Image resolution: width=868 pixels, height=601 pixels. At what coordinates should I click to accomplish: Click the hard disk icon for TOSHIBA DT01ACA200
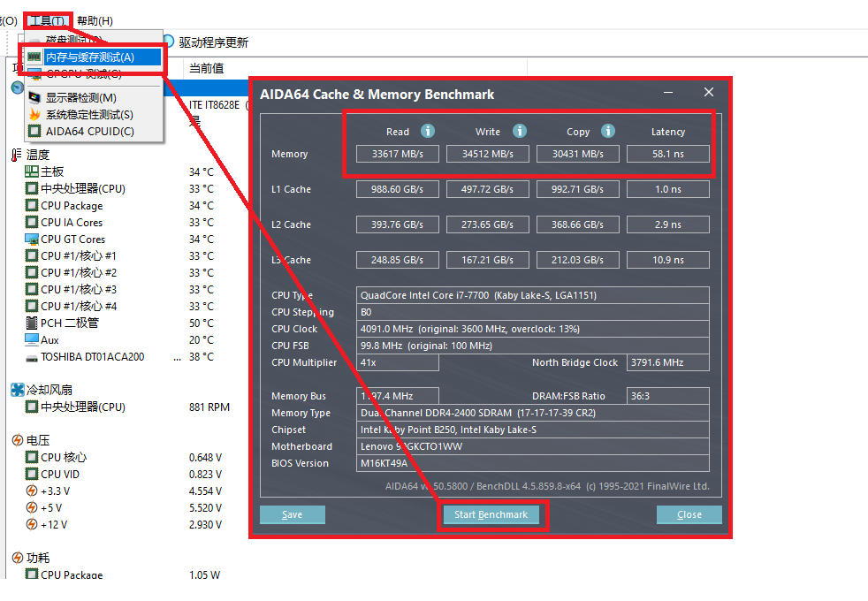coord(32,358)
